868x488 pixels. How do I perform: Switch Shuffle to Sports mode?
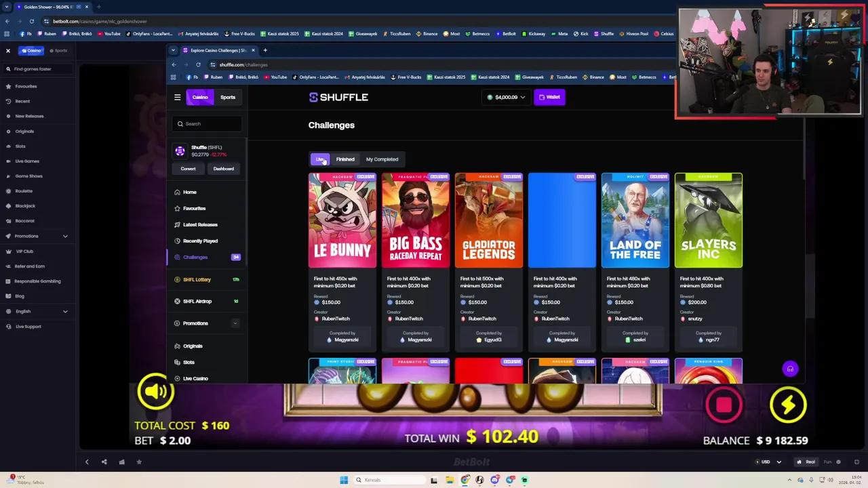[227, 97]
